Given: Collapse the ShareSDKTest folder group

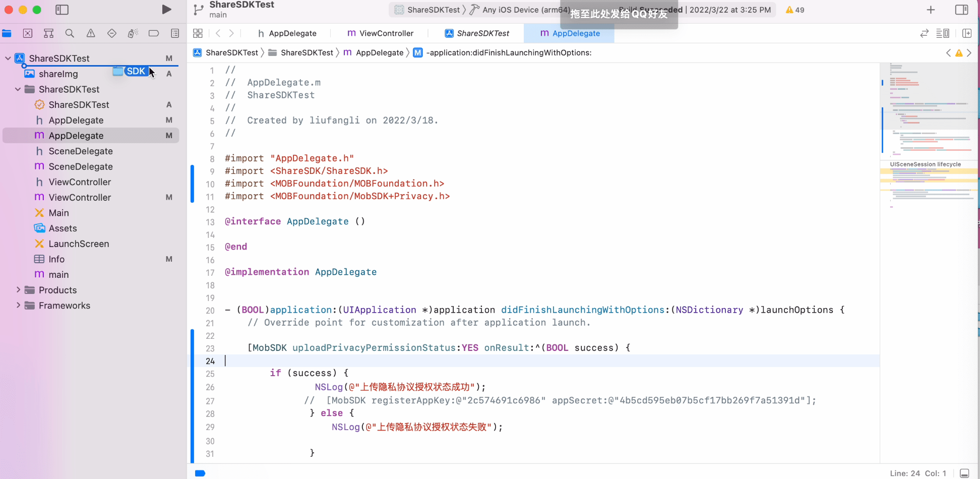Looking at the screenshot, I should tap(18, 89).
